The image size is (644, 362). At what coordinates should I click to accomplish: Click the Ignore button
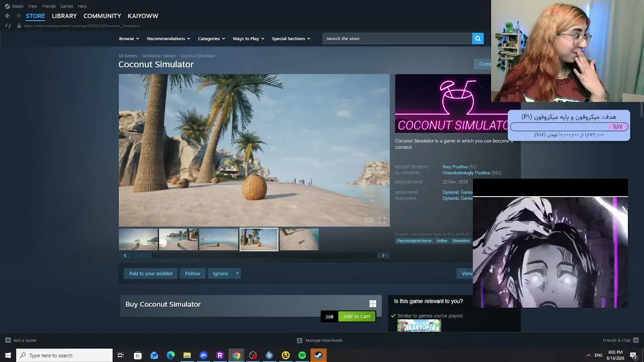[x=220, y=274]
